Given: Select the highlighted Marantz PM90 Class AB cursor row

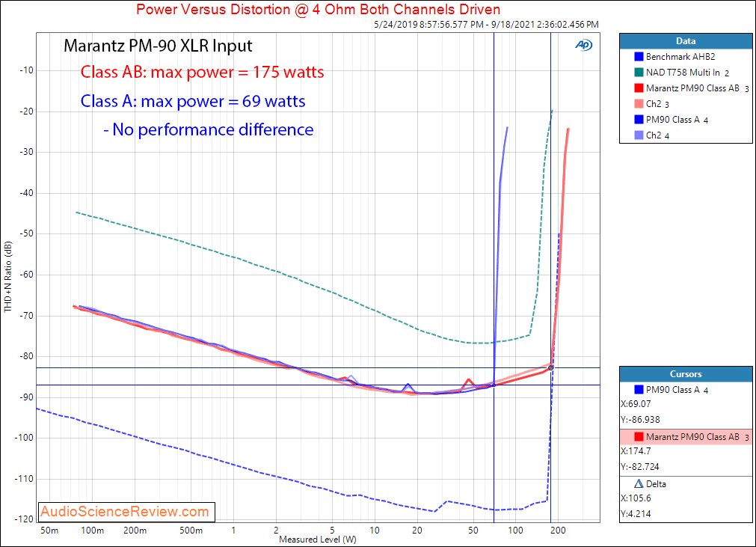Looking at the screenshot, I should tap(686, 436).
